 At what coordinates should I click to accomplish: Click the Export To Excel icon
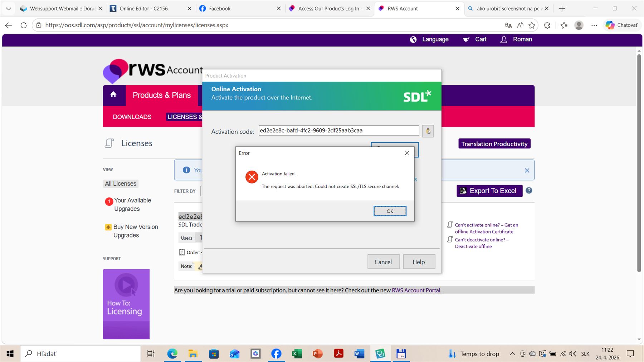[x=463, y=191]
